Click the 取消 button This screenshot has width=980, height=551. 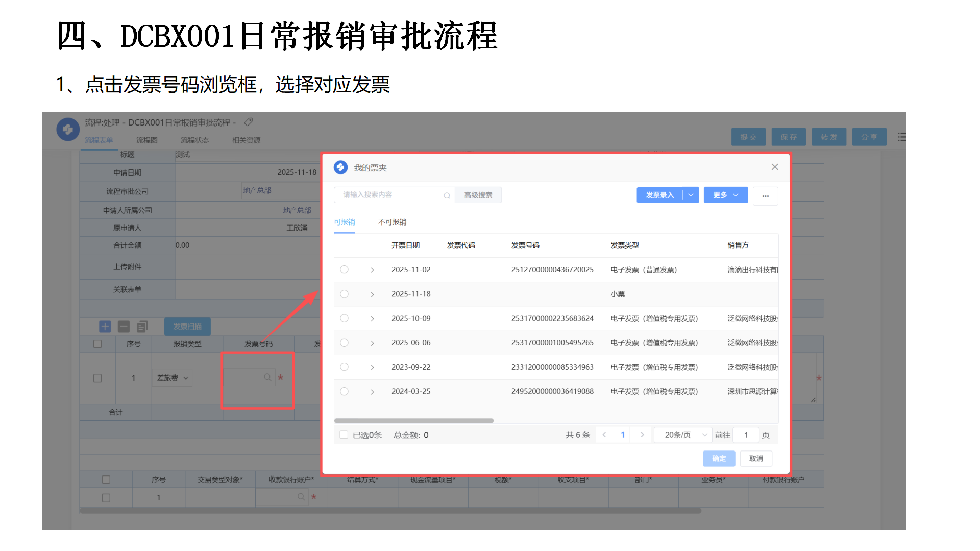pyautogui.click(x=756, y=459)
